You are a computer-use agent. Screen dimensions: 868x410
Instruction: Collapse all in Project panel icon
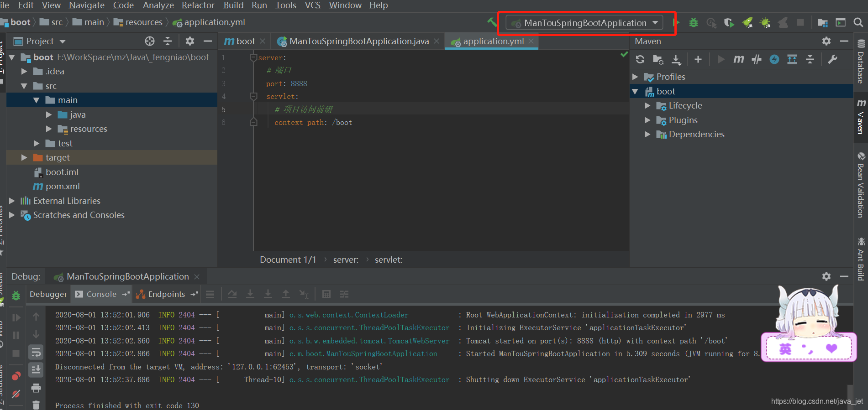(168, 41)
